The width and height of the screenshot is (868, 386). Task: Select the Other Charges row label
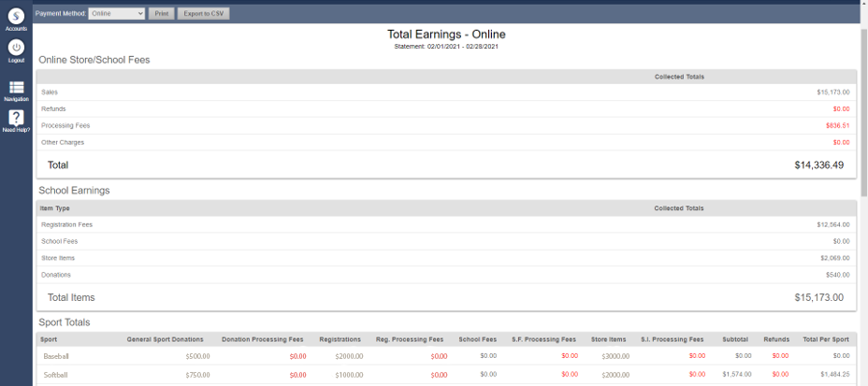coord(63,142)
